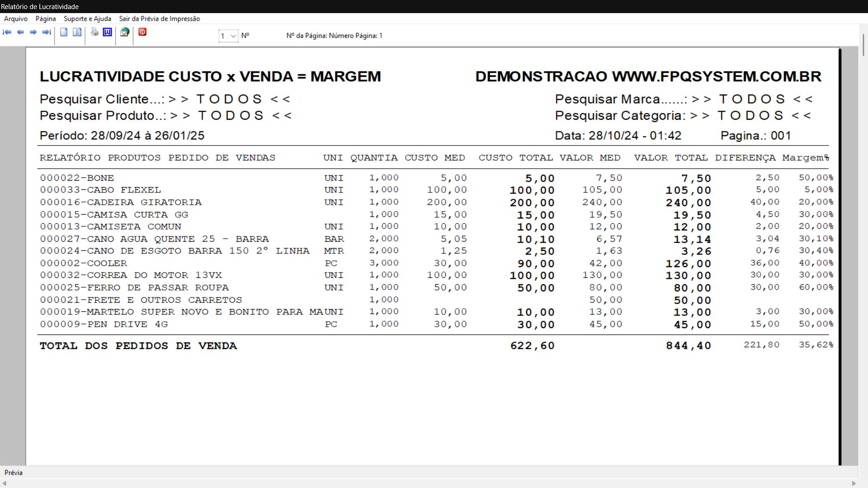Jump to last page arrow icon
The image size is (868, 488).
pyautogui.click(x=46, y=32)
